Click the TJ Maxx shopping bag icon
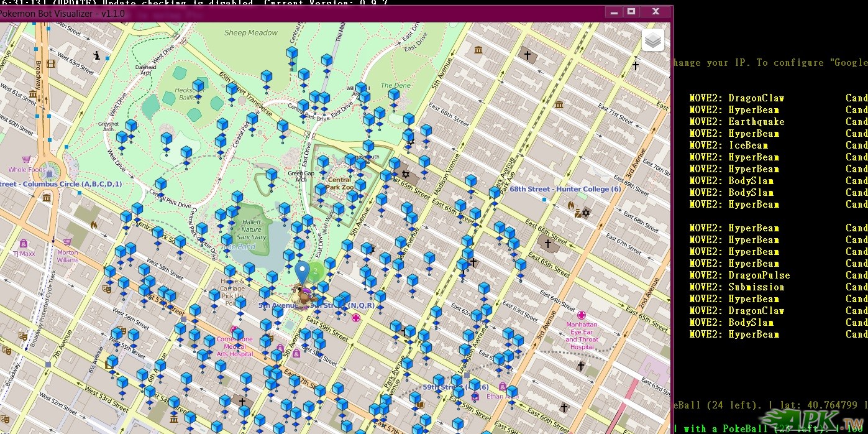The image size is (868, 434). (24, 244)
